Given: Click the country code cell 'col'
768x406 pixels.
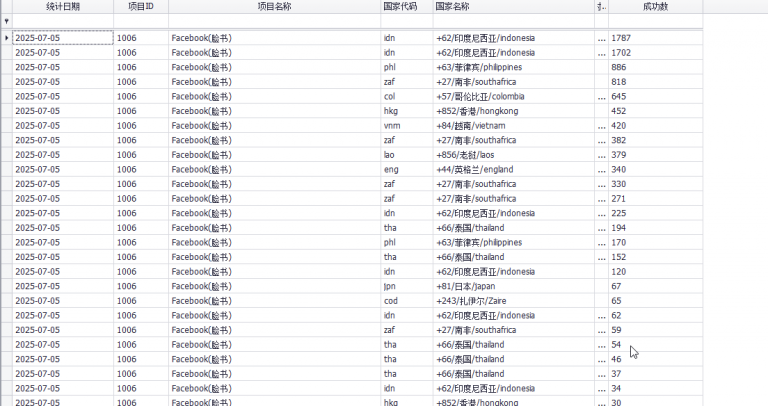Looking at the screenshot, I should coord(407,96).
